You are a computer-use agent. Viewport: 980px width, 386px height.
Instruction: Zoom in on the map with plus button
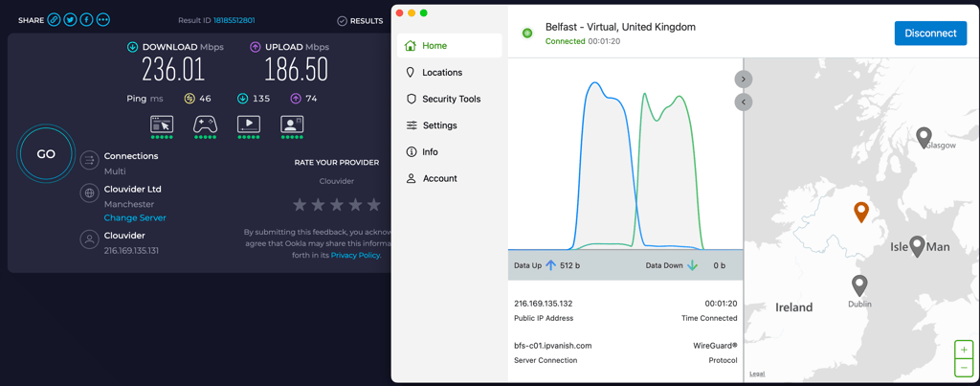[x=964, y=350]
